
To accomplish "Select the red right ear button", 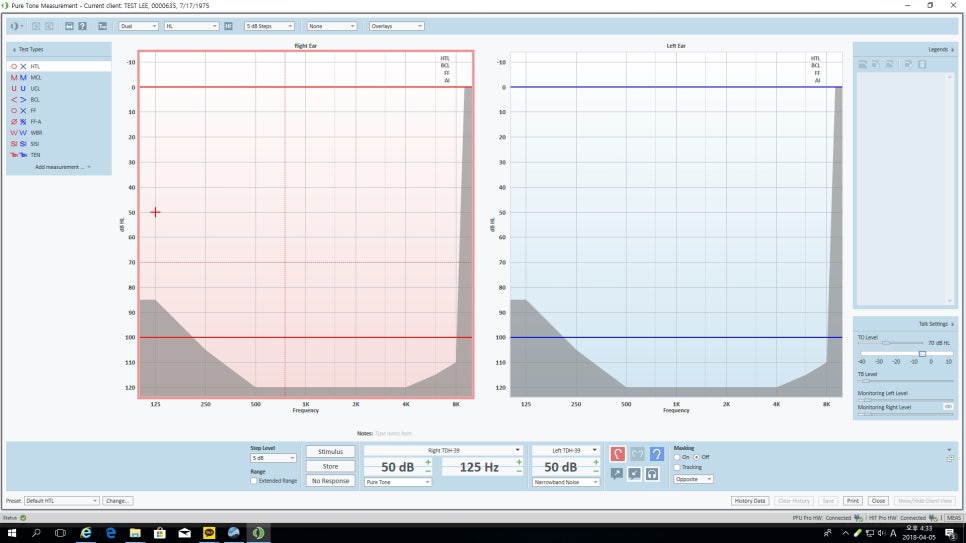I will 617,454.
